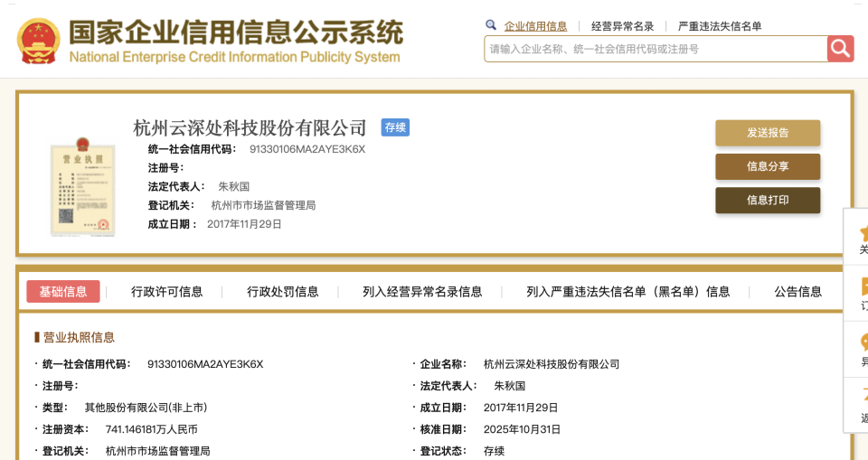The image size is (868, 460).
Task: Click 朱秋国 in the header card
Action: [x=233, y=186]
